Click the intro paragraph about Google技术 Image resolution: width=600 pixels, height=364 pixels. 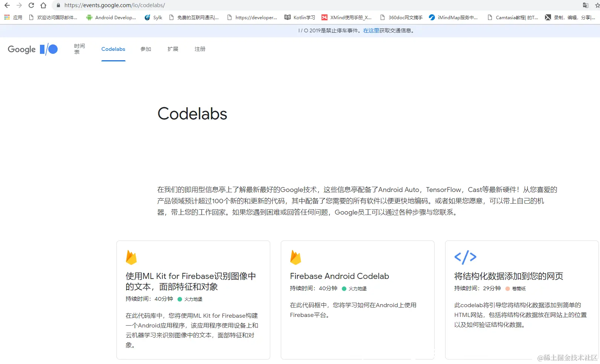coord(357,201)
